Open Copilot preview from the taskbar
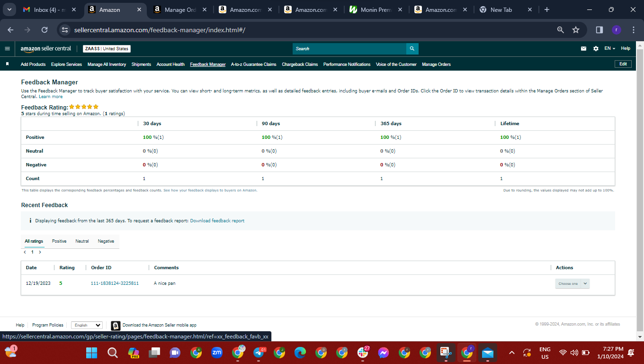The width and height of the screenshot is (644, 364). click(x=134, y=353)
